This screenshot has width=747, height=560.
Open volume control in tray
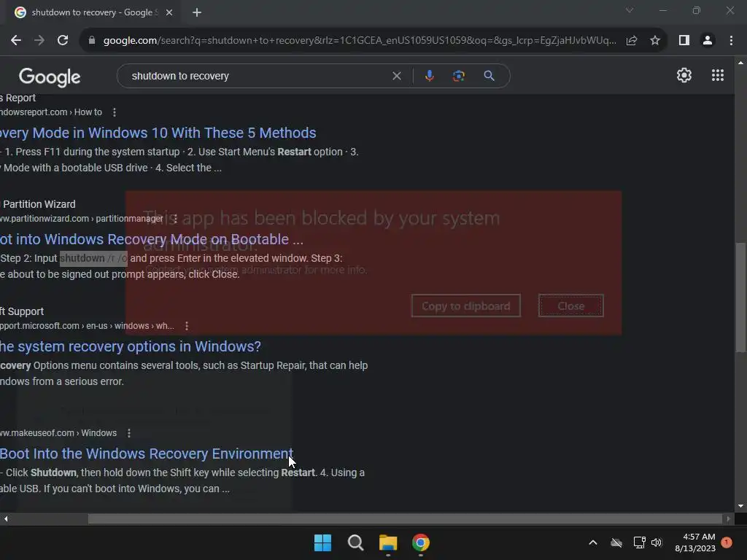coord(657,542)
